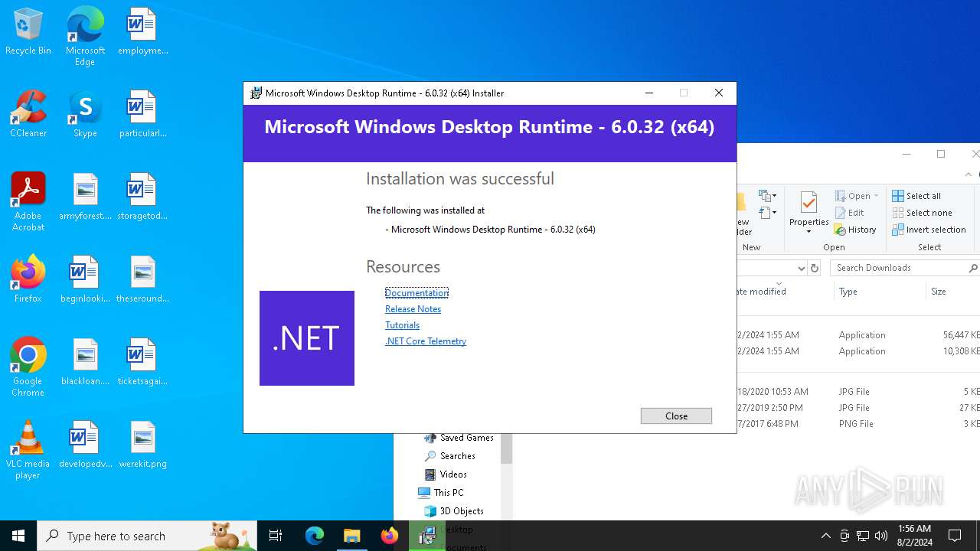The image size is (980, 551).
Task: Minimize the installer window
Action: tap(649, 93)
